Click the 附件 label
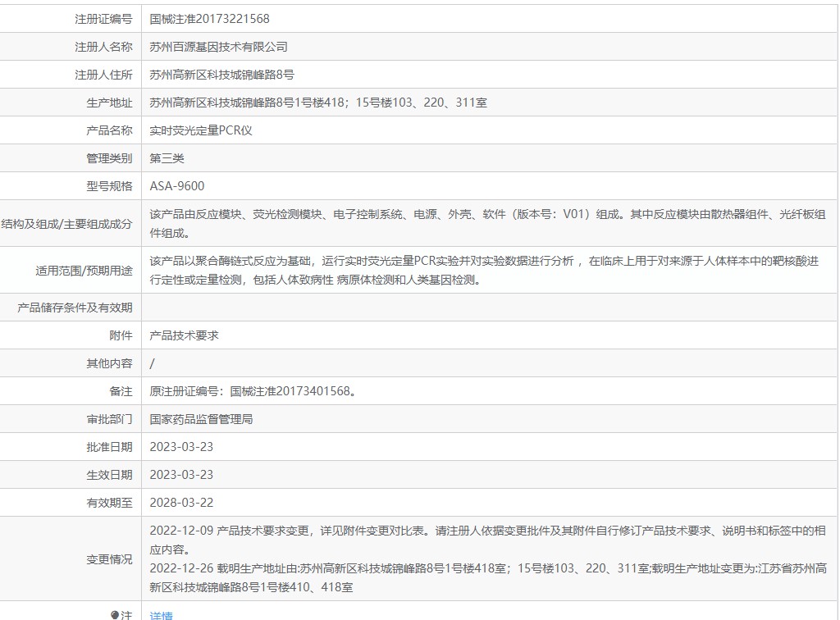 (x=121, y=335)
